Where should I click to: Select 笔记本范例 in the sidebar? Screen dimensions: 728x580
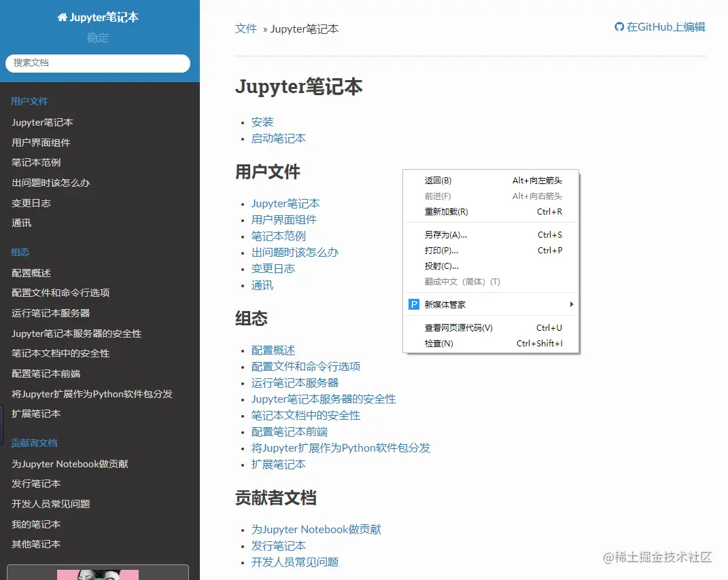[x=100, y=163]
